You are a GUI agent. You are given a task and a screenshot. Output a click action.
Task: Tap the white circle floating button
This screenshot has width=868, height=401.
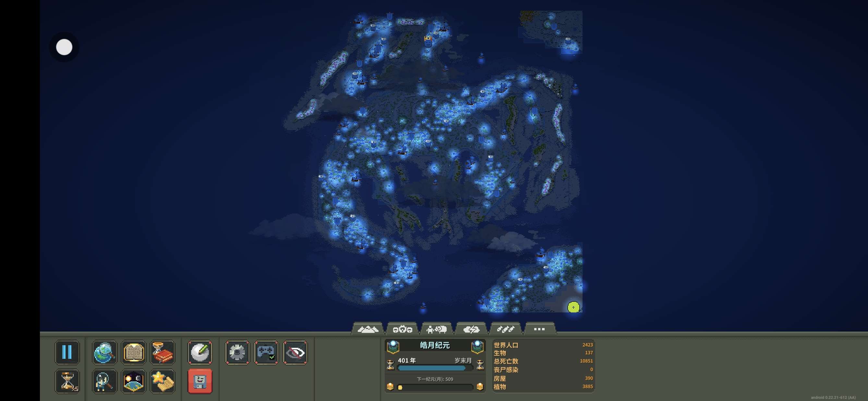64,47
